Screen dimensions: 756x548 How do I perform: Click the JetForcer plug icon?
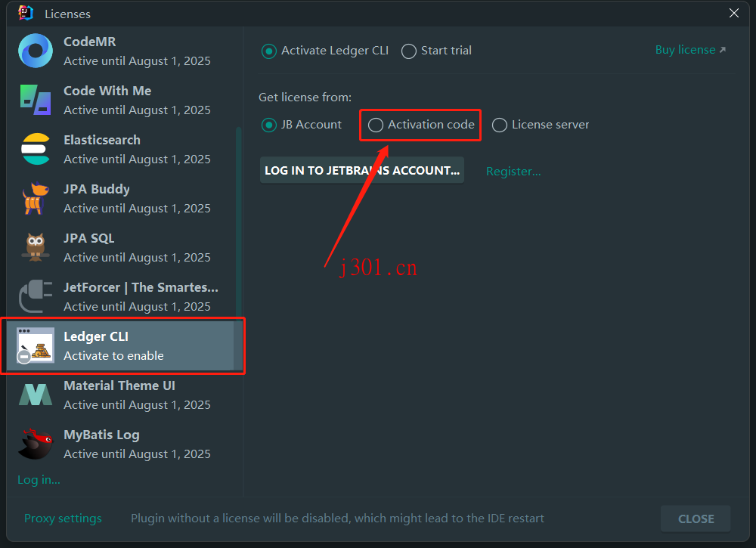click(36, 296)
